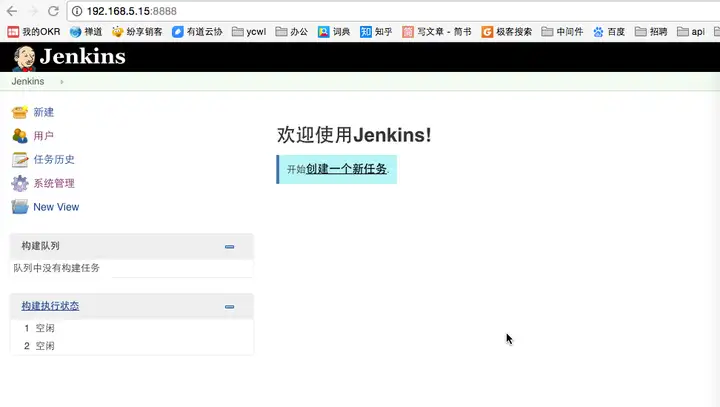Open the ycwl bookmarks folder
Viewport: 720px width, 407px height.
249,32
